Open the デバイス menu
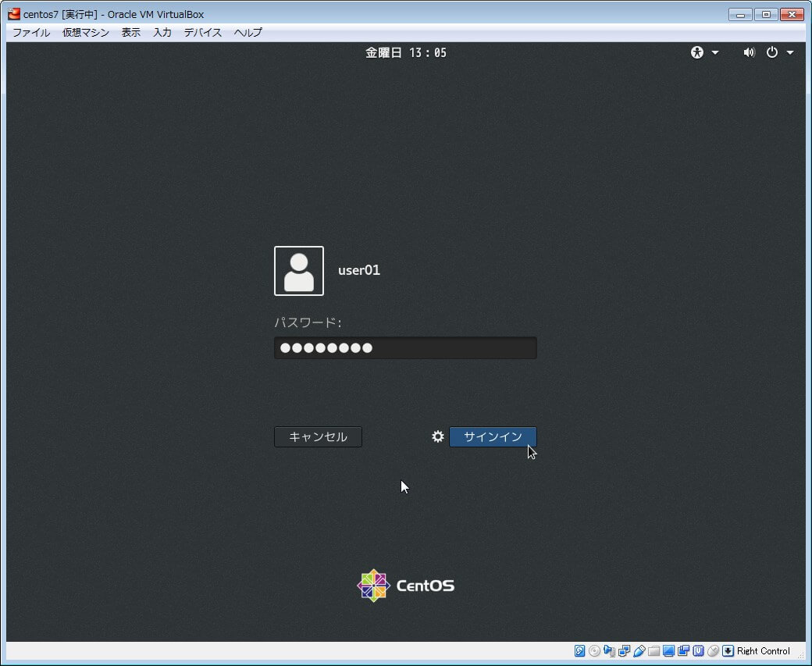The width and height of the screenshot is (812, 666). coord(203,33)
